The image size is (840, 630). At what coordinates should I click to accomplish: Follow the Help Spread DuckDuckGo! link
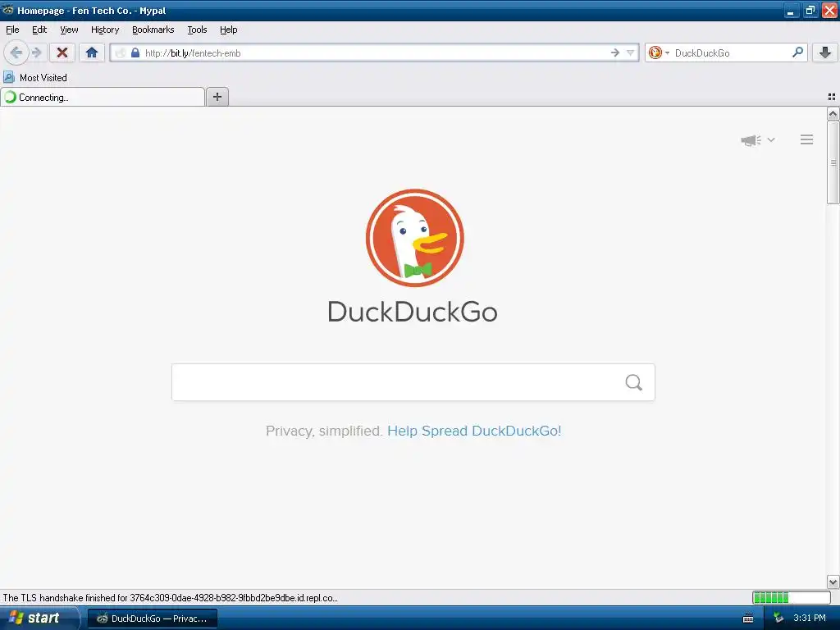tap(474, 431)
